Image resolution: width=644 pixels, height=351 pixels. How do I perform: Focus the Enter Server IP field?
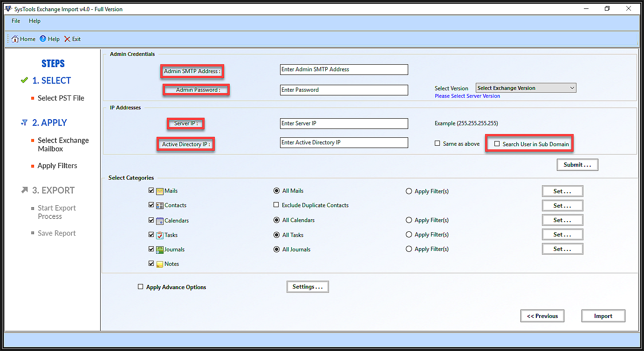pyautogui.click(x=344, y=123)
